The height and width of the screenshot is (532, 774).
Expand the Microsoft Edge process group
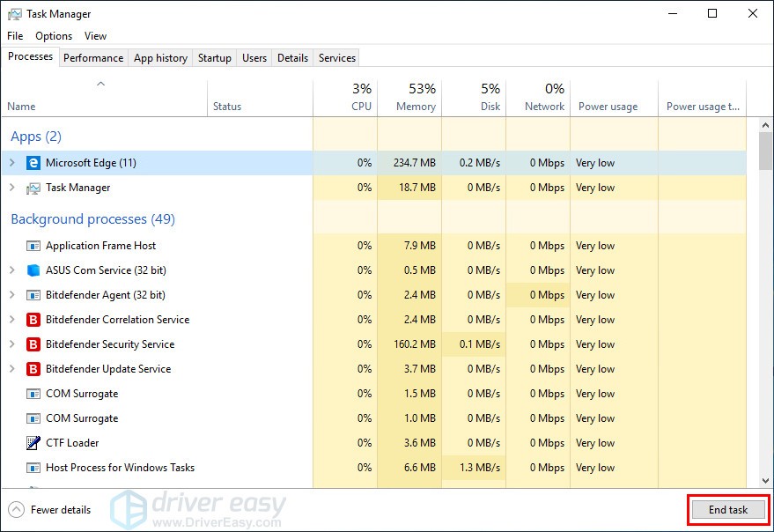tap(12, 163)
